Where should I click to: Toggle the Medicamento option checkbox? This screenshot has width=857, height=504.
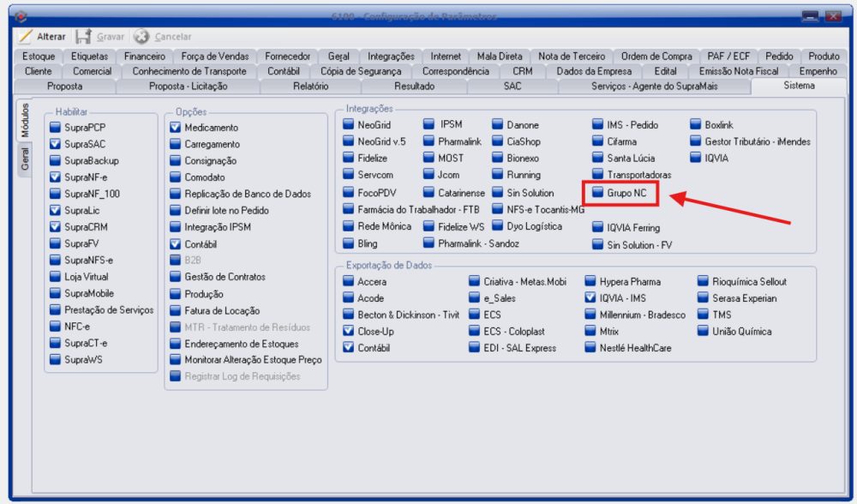click(x=176, y=127)
